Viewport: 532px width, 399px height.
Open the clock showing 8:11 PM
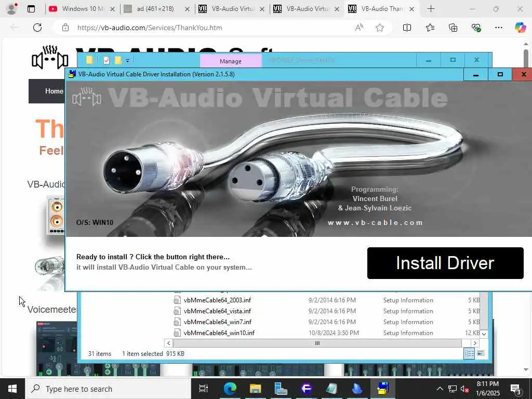coord(488,389)
